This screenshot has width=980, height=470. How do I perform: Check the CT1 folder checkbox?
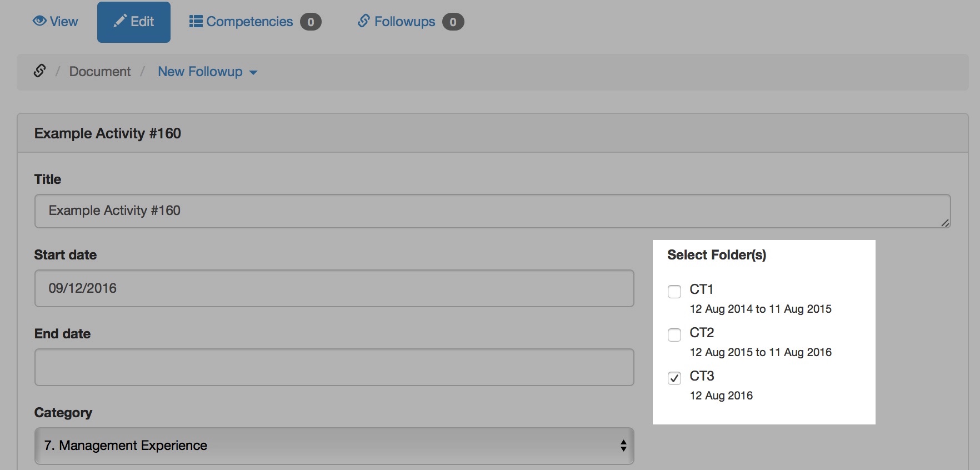pyautogui.click(x=674, y=291)
